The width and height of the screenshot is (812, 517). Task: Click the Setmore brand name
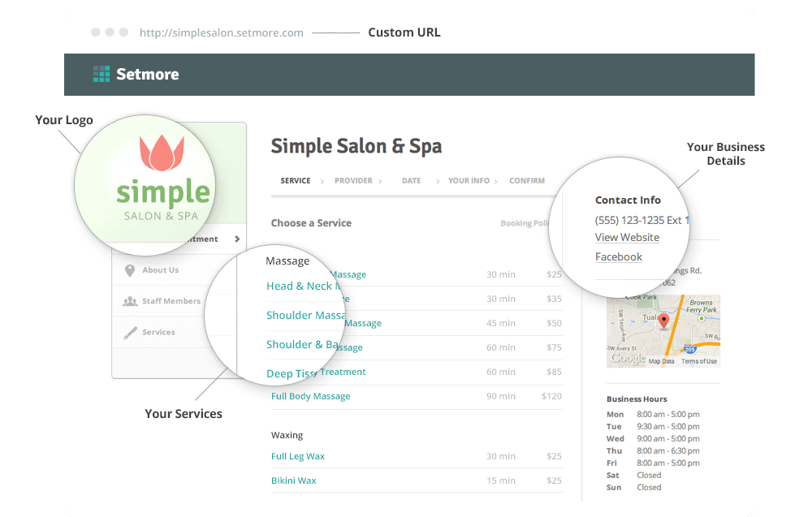pyautogui.click(x=148, y=74)
